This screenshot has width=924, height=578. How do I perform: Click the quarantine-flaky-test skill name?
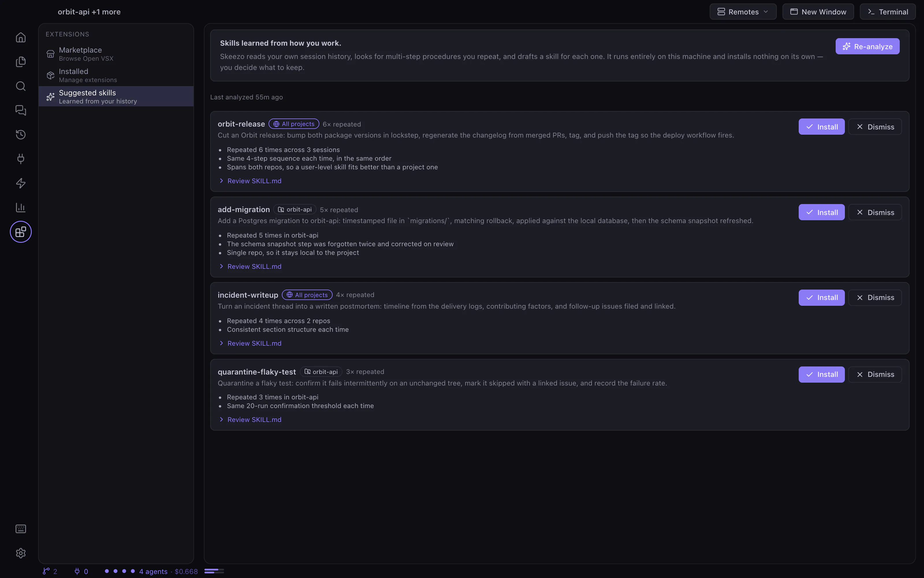pos(257,372)
